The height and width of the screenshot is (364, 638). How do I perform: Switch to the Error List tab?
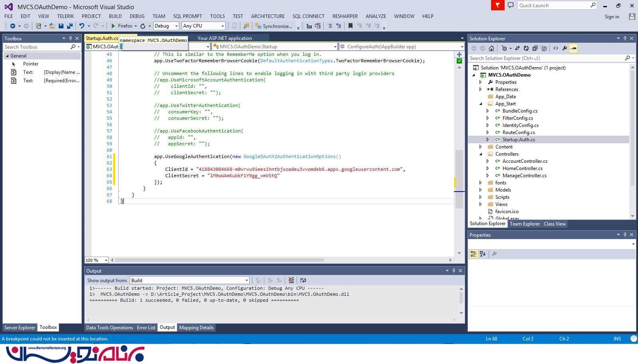point(146,328)
